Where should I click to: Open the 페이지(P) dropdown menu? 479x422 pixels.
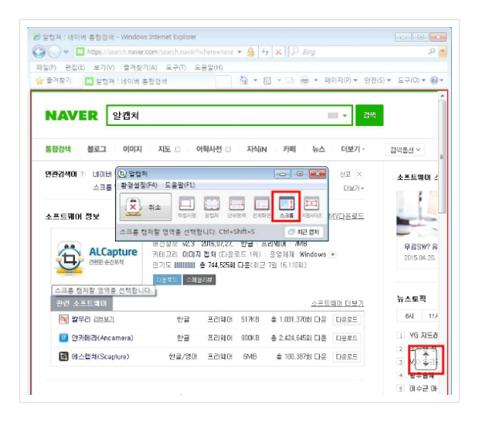[x=341, y=80]
